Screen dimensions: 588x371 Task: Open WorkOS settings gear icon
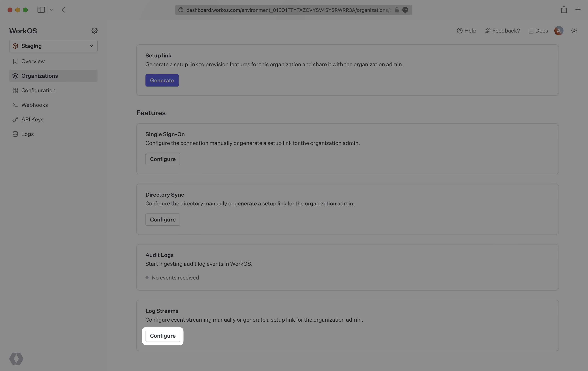click(95, 30)
